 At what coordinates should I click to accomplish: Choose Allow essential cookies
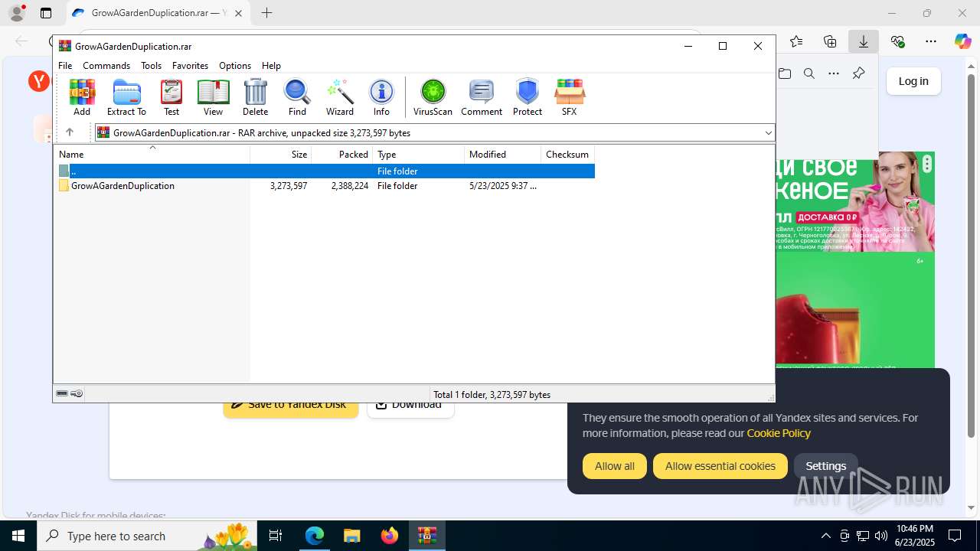click(x=720, y=466)
